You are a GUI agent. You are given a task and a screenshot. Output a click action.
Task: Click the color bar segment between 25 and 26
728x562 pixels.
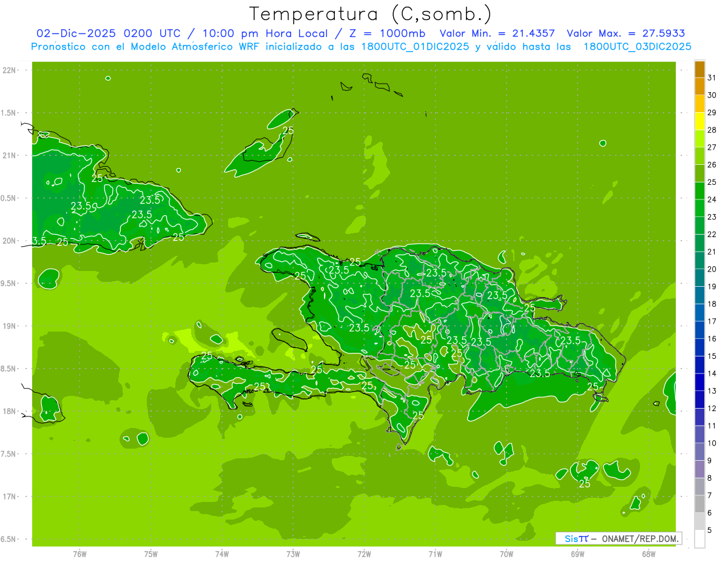[699, 173]
